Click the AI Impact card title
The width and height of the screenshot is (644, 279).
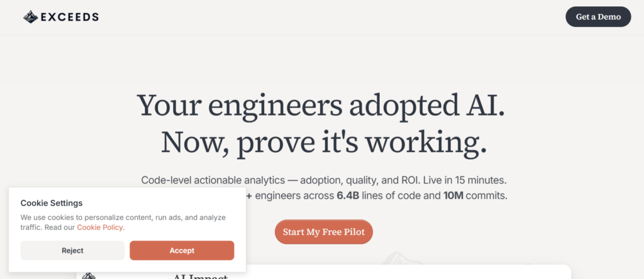pyautogui.click(x=200, y=276)
